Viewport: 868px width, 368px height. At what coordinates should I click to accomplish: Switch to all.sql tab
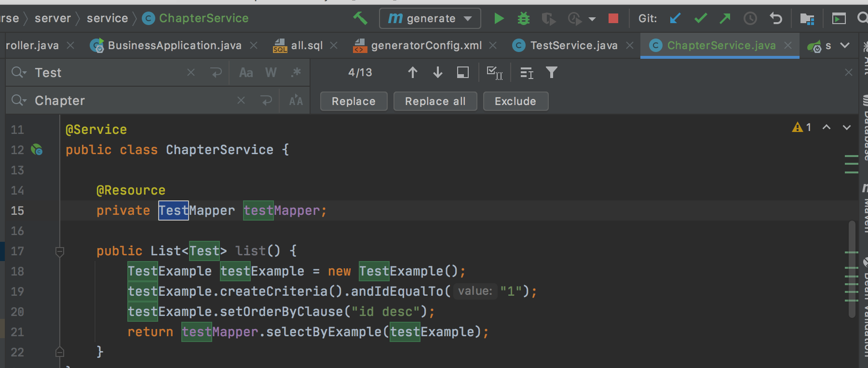[x=306, y=45]
